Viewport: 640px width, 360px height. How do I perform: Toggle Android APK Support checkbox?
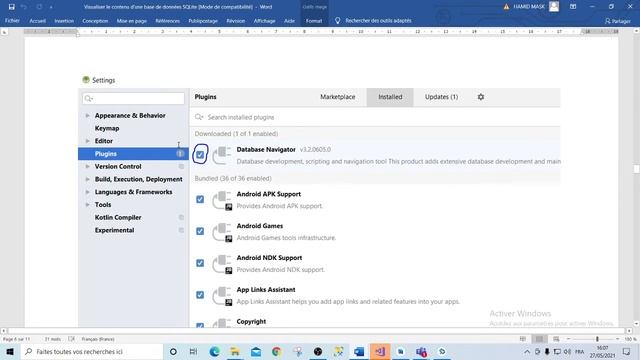coord(200,199)
